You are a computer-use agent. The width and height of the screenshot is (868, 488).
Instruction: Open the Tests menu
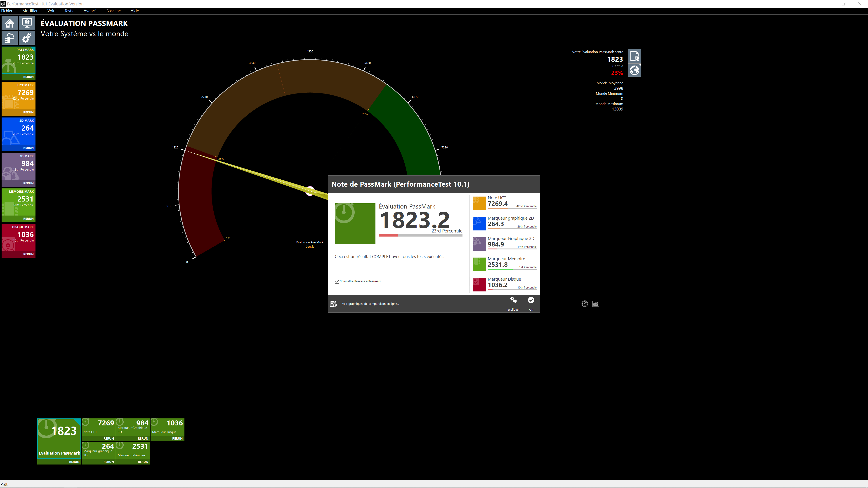click(x=69, y=11)
